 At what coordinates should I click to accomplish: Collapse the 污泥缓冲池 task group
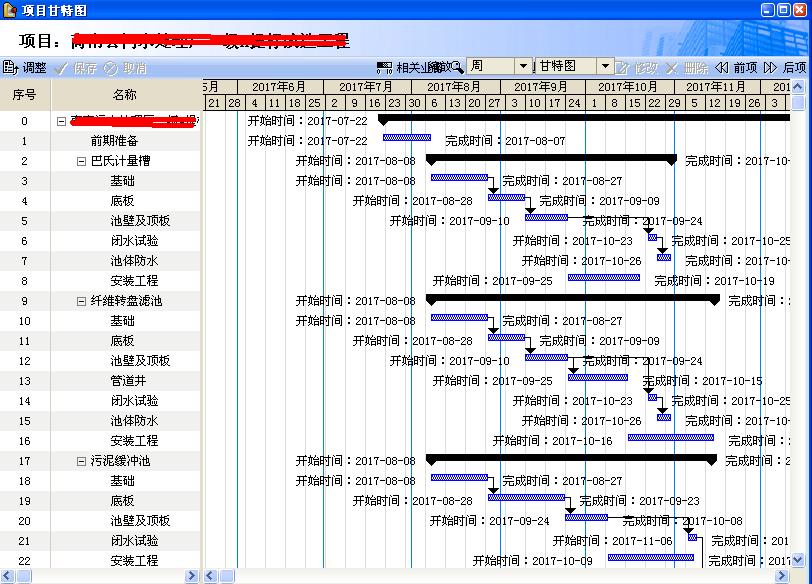pyautogui.click(x=82, y=461)
